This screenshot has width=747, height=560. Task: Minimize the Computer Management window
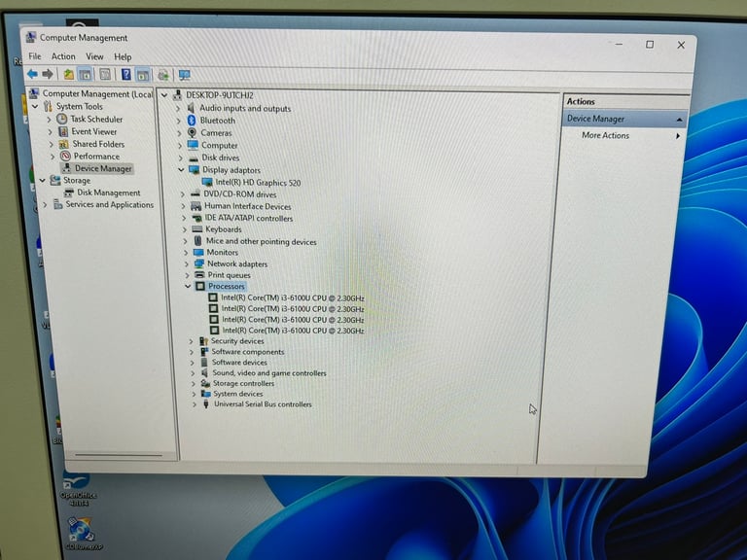[619, 45]
